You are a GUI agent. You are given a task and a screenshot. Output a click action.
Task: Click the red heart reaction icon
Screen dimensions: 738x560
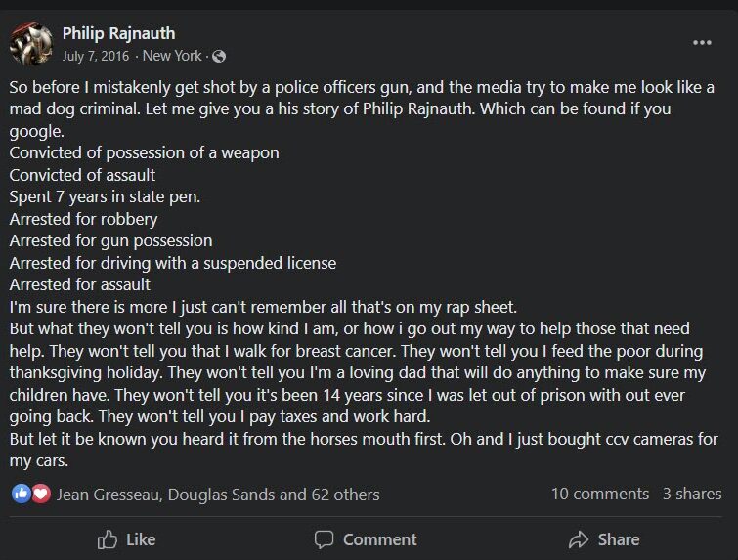pos(40,494)
